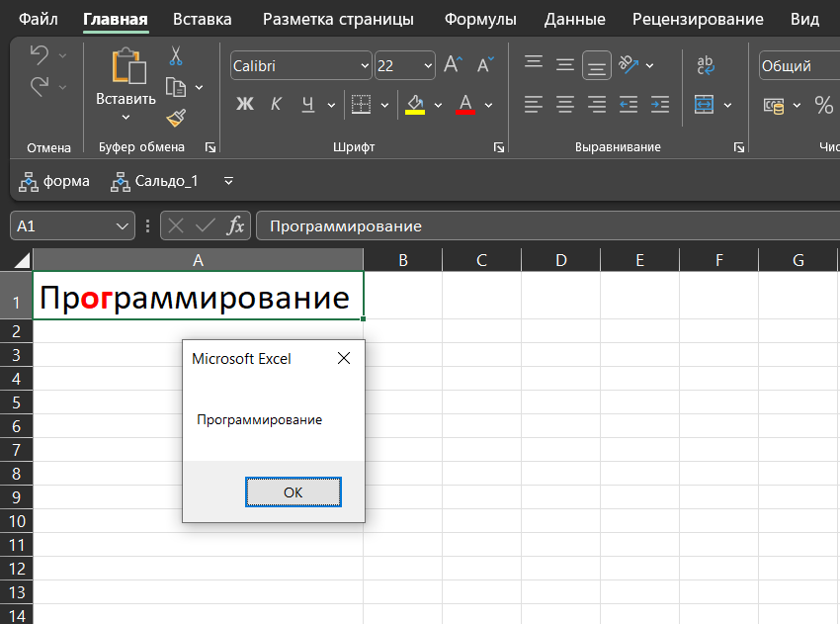Run the форма quick access macro

(54, 181)
